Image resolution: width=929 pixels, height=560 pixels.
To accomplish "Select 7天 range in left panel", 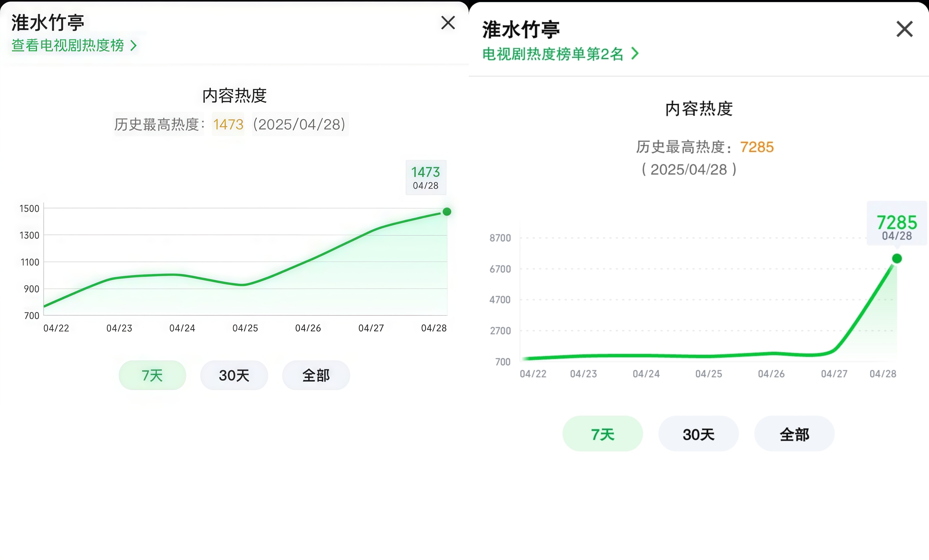I will (x=152, y=375).
